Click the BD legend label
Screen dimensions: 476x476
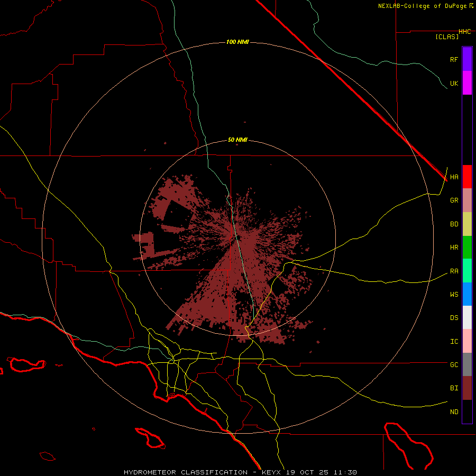pyautogui.click(x=454, y=224)
